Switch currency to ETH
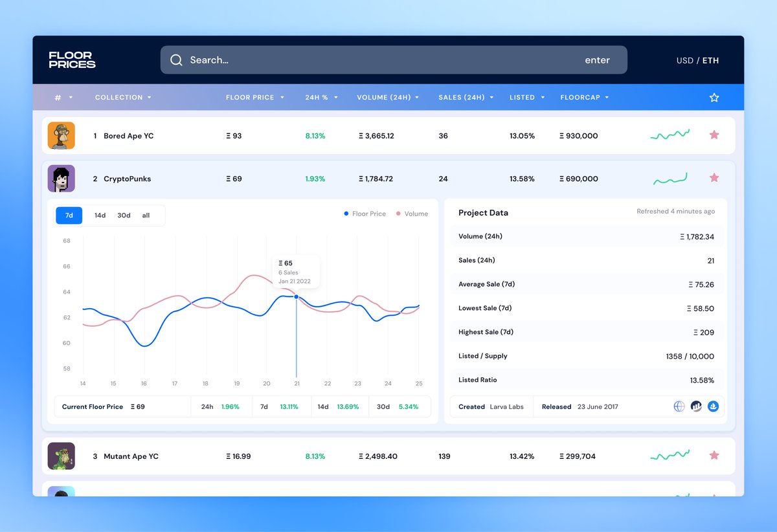Viewport: 777px width, 532px height. [710, 60]
